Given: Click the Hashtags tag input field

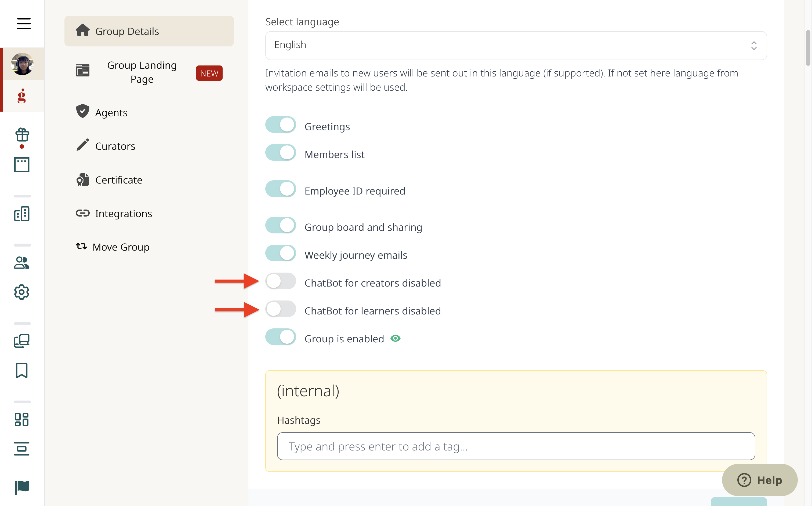Looking at the screenshot, I should pyautogui.click(x=516, y=446).
